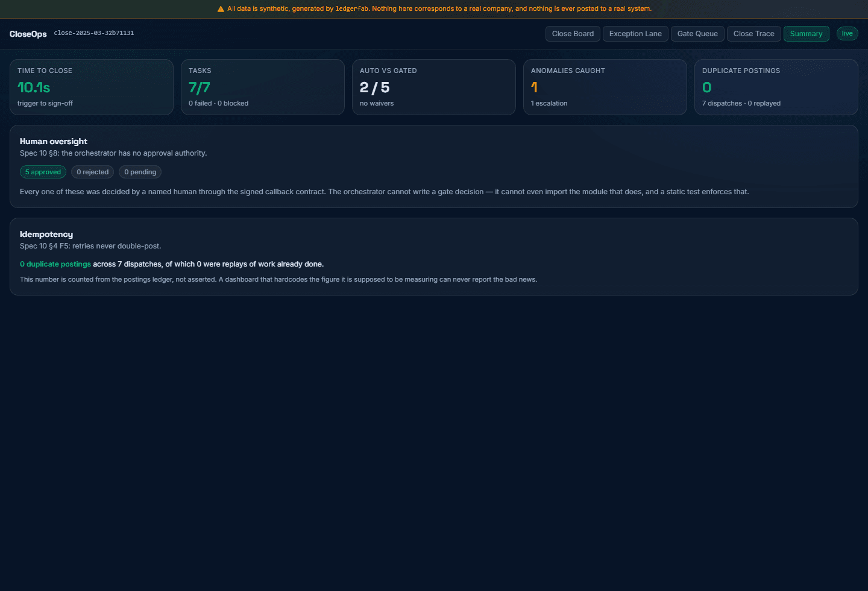Click the '0 failed · 0 blocked' text
The image size is (868, 591).
[x=218, y=103]
